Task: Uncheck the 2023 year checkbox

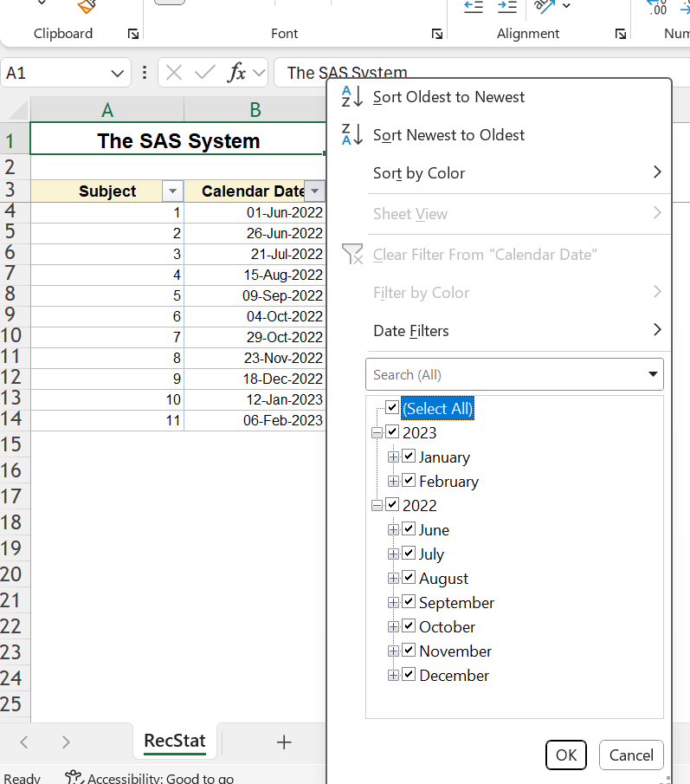Action: pyautogui.click(x=392, y=431)
